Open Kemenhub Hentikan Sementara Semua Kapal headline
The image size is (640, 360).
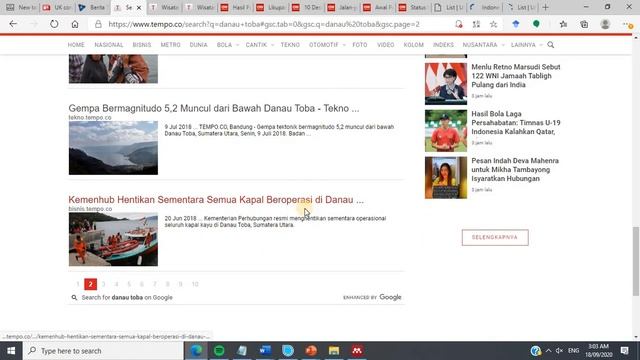(216, 200)
